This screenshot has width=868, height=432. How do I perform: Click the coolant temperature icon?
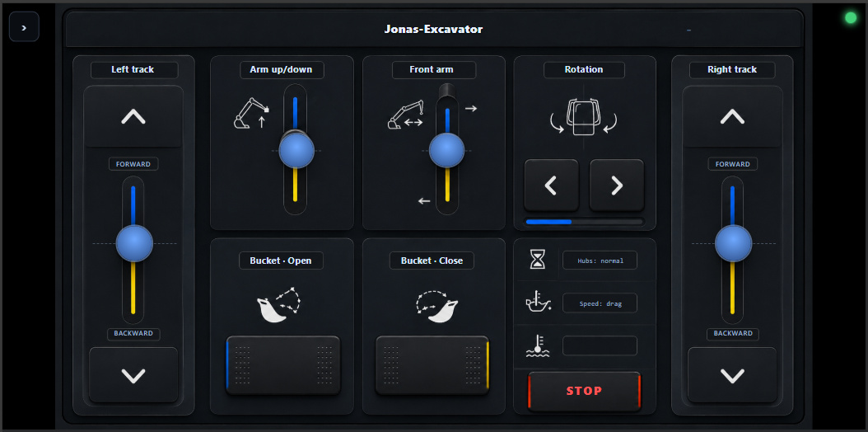tap(537, 346)
